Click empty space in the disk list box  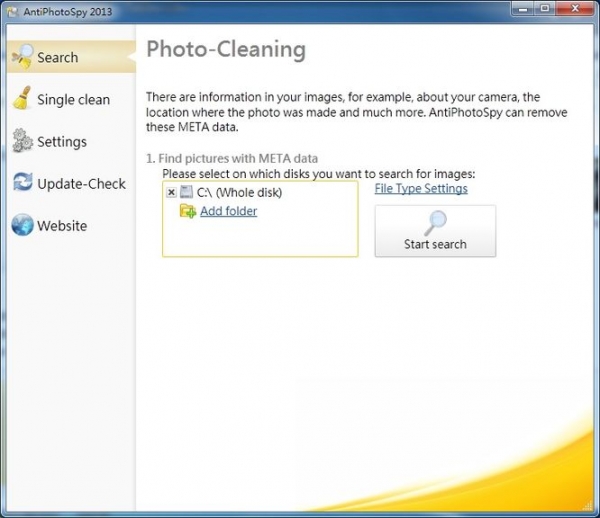(260, 238)
